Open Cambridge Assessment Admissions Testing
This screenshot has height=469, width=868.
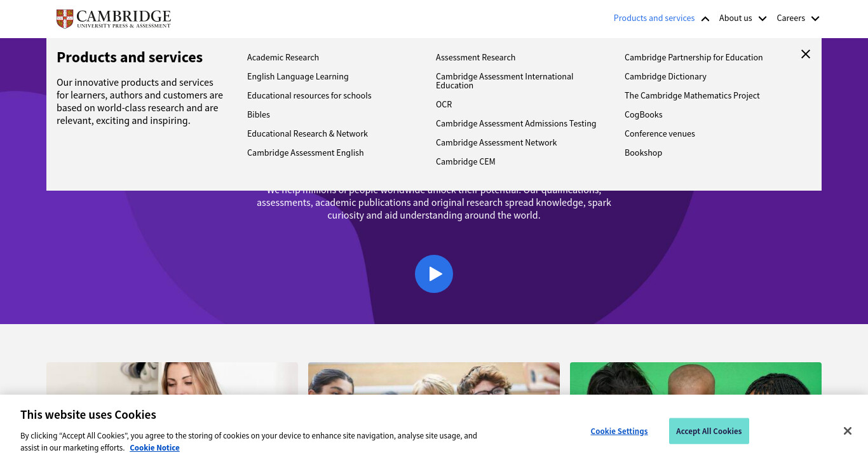click(516, 123)
